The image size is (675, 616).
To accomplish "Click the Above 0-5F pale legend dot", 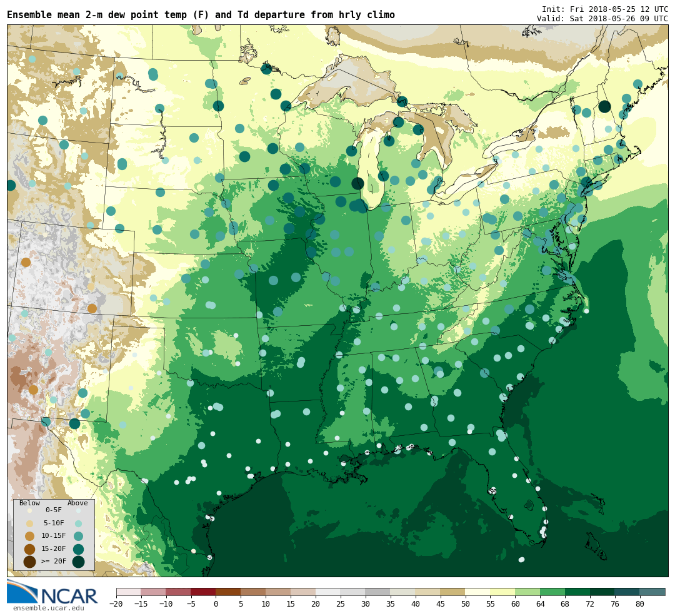I will tap(78, 510).
